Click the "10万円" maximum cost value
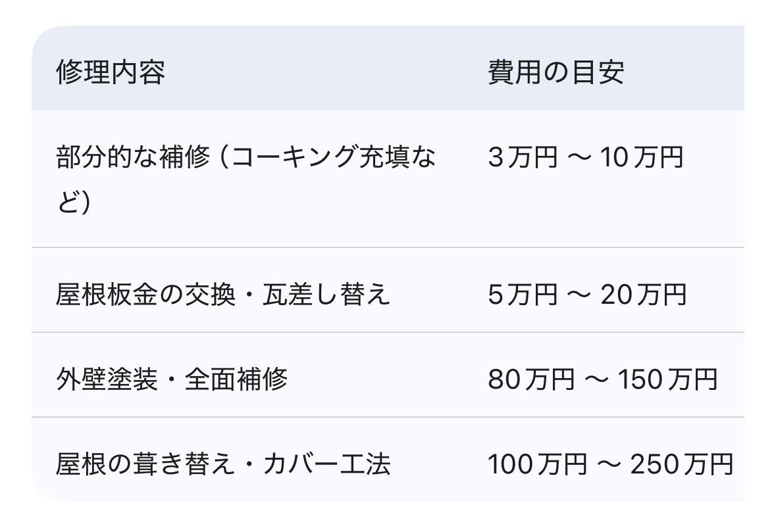The image size is (776, 532). point(642,158)
